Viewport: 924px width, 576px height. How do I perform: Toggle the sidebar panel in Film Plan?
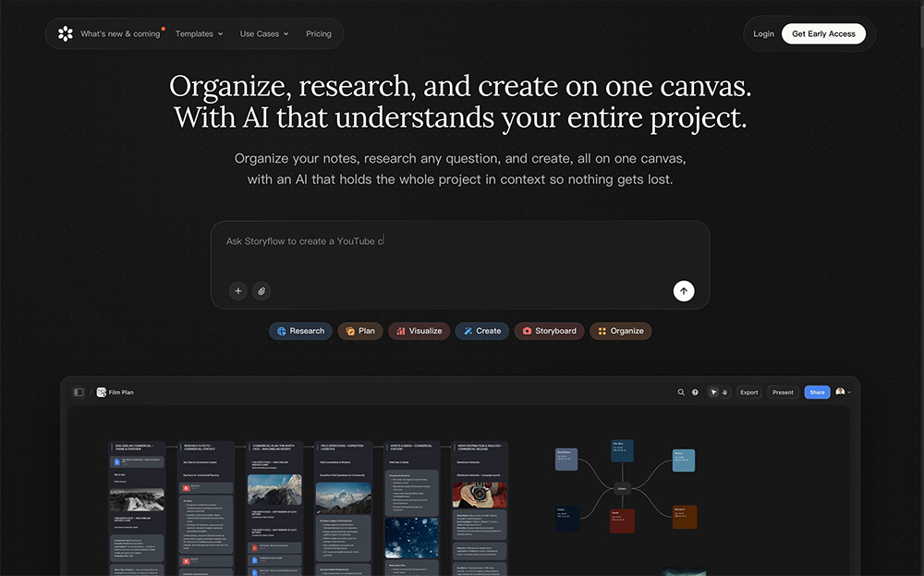pos(79,392)
